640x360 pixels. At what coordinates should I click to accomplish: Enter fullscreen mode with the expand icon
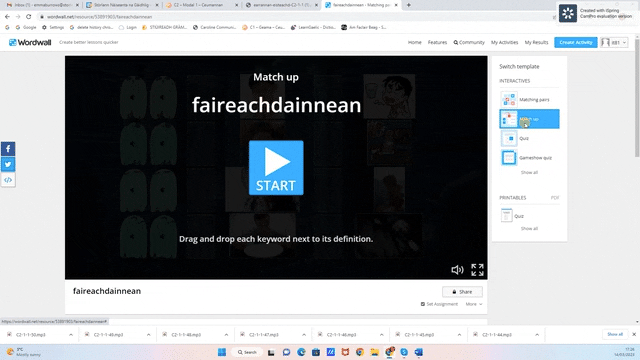(477, 270)
